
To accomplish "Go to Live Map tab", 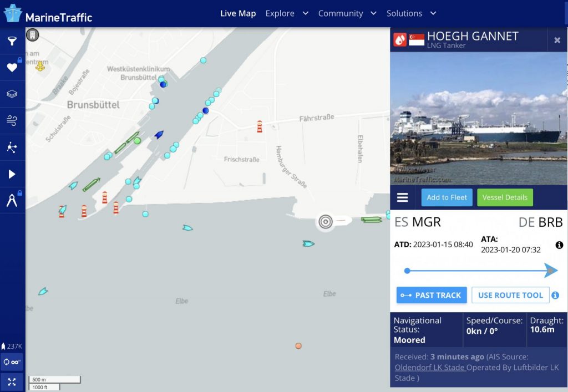I will coord(238,13).
